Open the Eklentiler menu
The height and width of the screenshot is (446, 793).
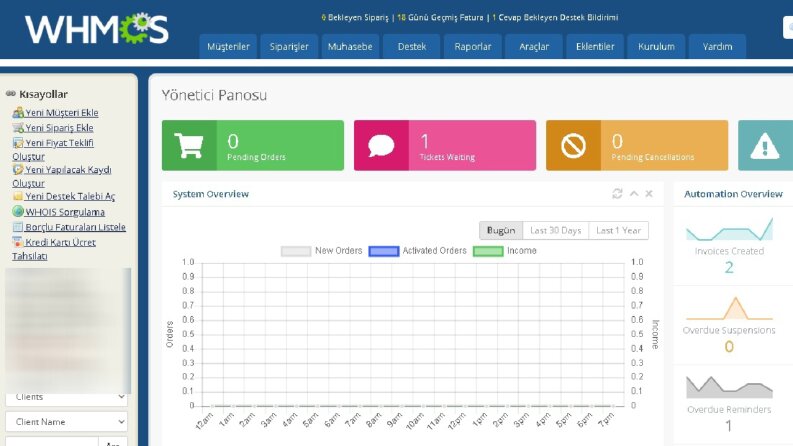(x=595, y=47)
